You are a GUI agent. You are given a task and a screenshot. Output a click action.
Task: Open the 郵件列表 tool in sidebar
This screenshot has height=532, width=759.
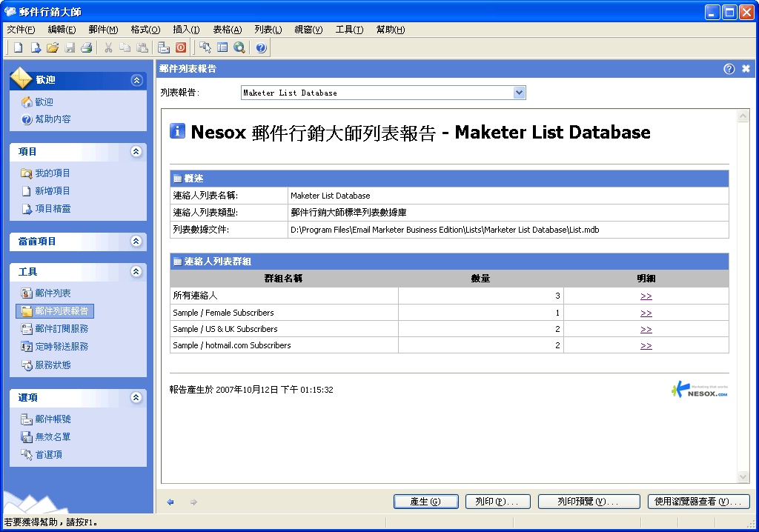click(x=53, y=293)
